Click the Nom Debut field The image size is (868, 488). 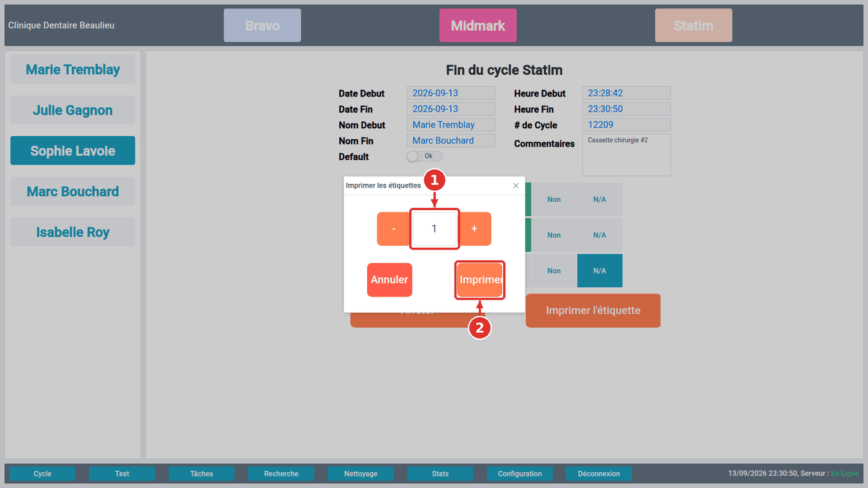(451, 125)
